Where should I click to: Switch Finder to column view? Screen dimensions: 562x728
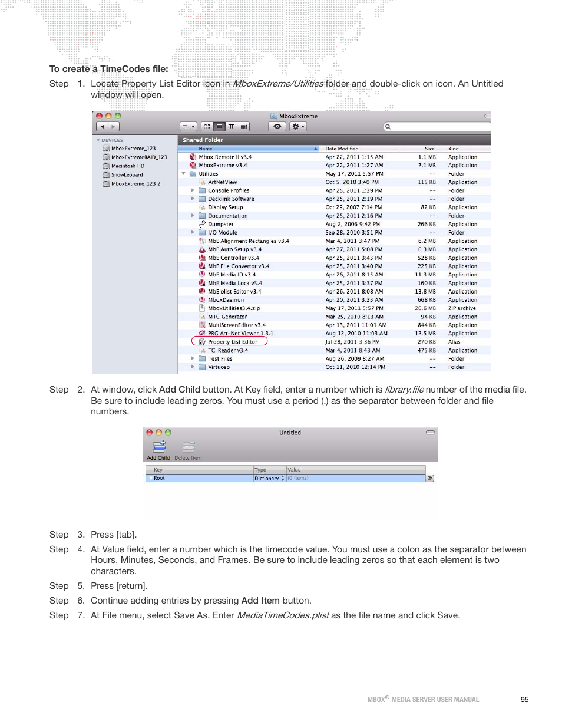[x=232, y=127]
